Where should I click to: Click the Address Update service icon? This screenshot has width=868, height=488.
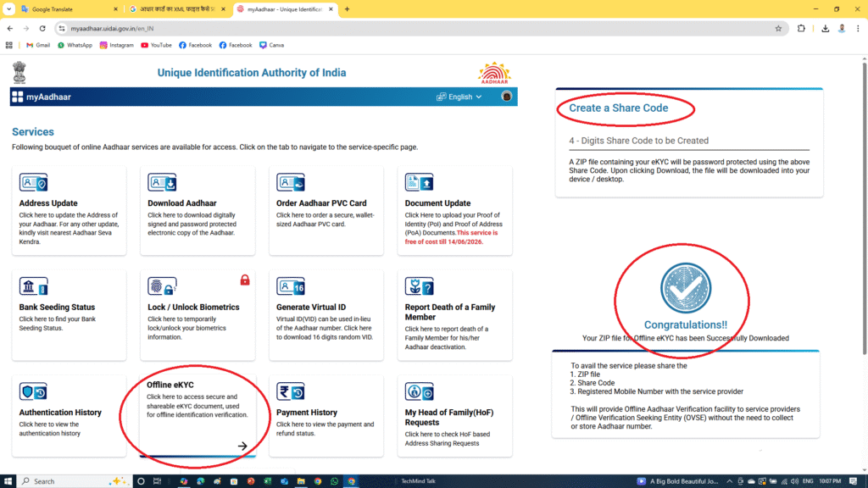[34, 182]
